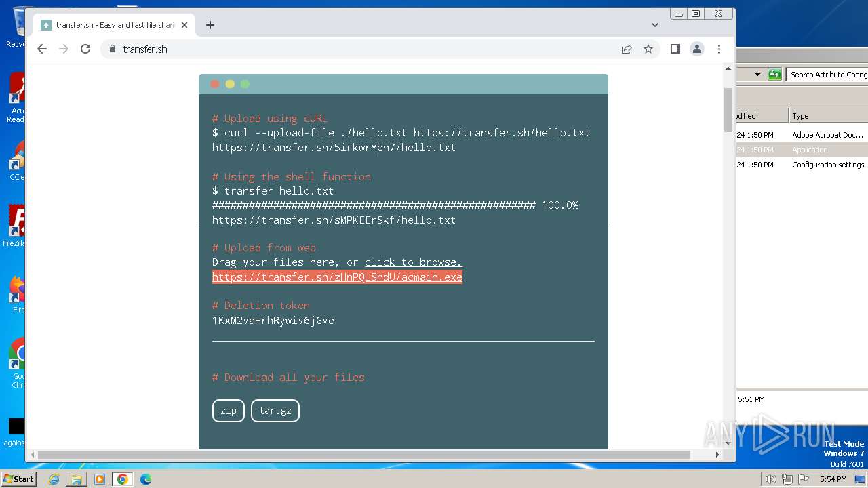Image resolution: width=868 pixels, height=488 pixels.
Task: Open the Windows Start menu
Action: [18, 479]
